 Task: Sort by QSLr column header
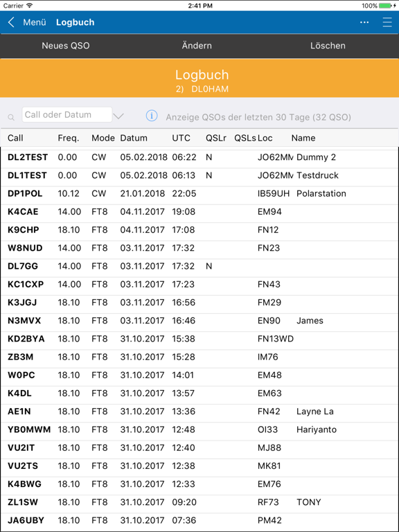(x=216, y=138)
